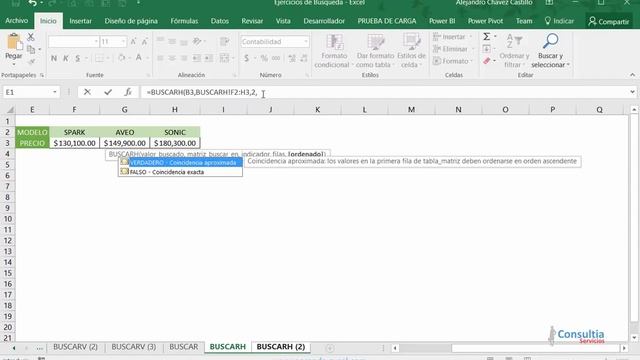Click cell containing $149,900.00

point(124,143)
